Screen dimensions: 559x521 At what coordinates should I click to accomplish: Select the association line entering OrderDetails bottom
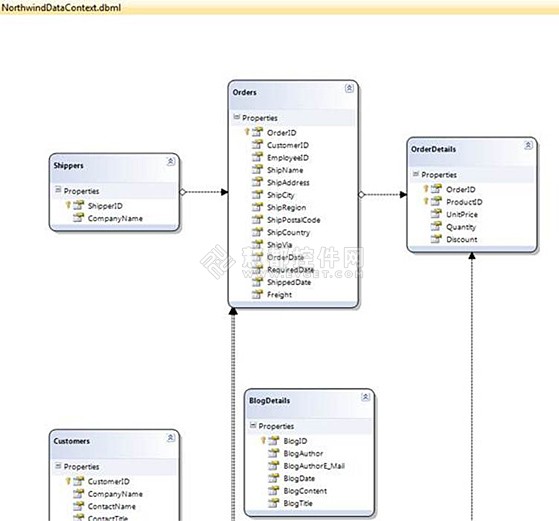472,386
